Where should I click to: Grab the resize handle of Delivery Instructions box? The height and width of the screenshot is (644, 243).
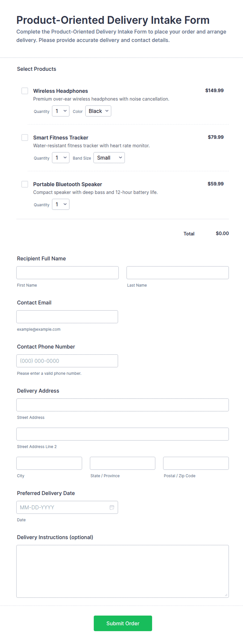[x=226, y=595]
